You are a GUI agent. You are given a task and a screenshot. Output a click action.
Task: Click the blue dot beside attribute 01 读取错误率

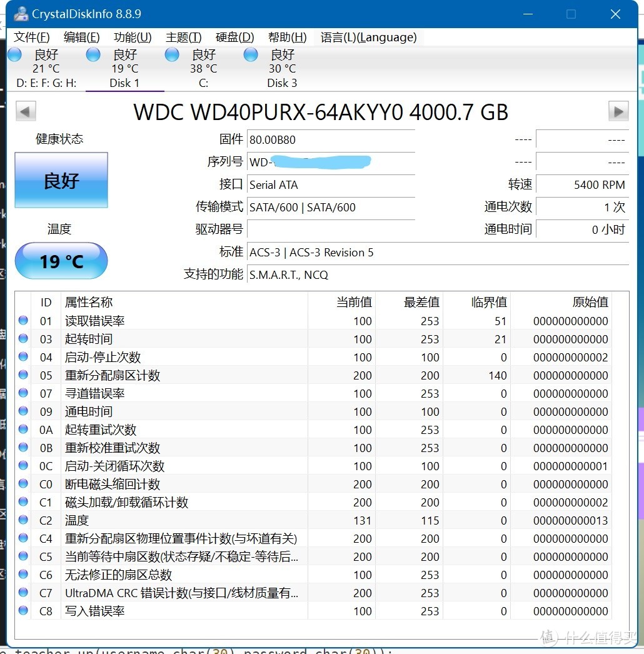[23, 320]
